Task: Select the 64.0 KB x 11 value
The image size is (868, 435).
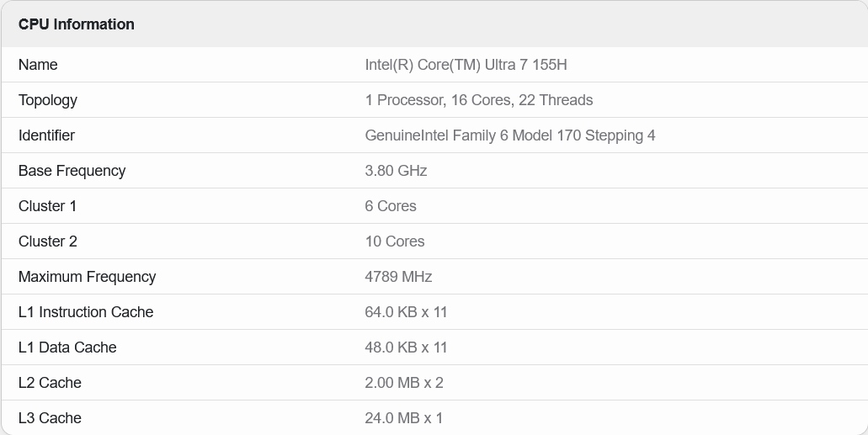Action: [406, 312]
